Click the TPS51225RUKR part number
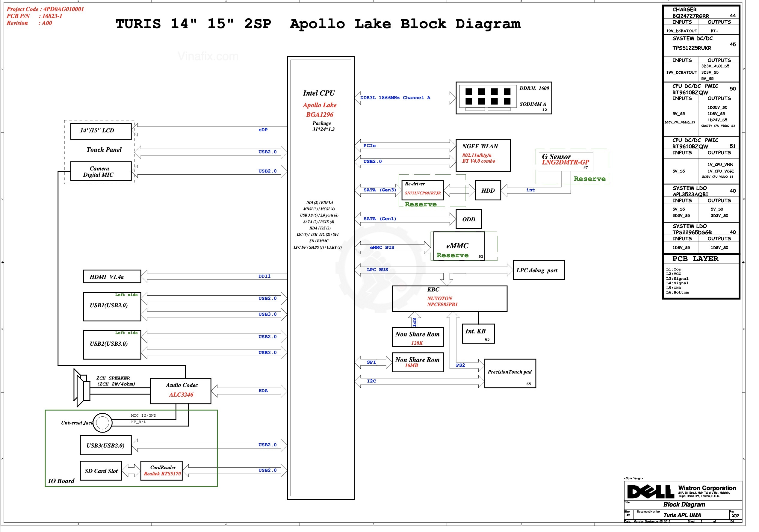 click(692, 48)
